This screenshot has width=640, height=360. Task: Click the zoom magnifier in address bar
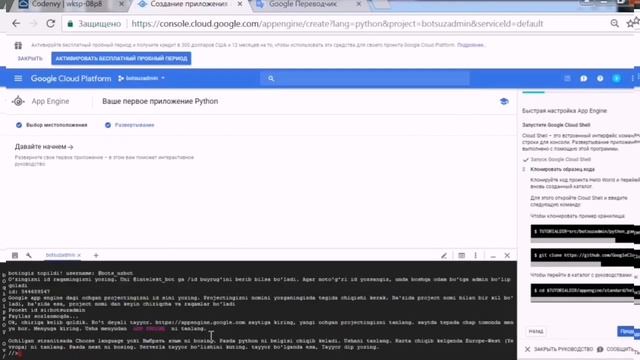click(614, 23)
